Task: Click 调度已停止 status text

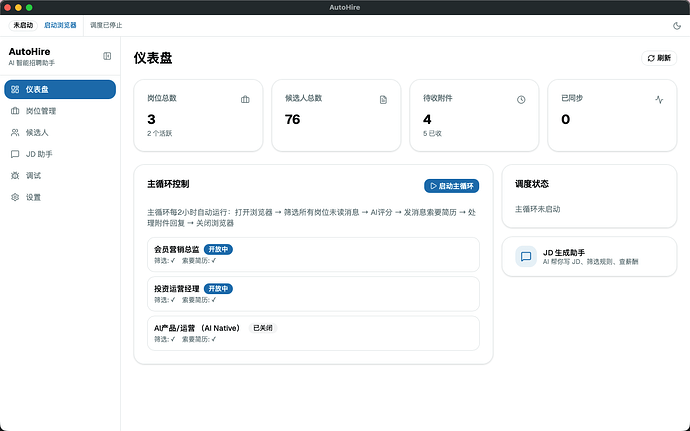Action: pos(106,26)
